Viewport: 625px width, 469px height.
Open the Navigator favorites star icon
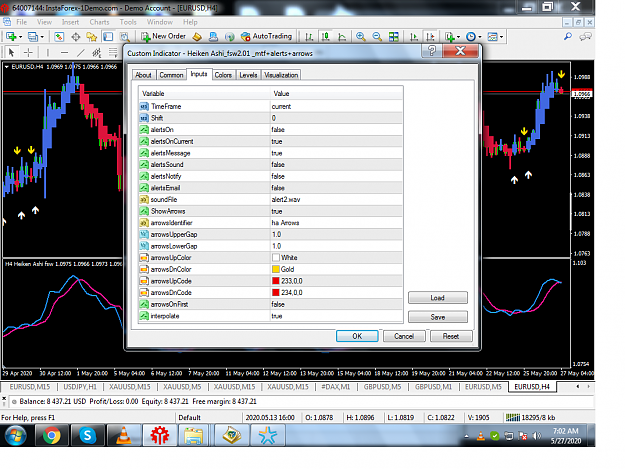coord(92,37)
